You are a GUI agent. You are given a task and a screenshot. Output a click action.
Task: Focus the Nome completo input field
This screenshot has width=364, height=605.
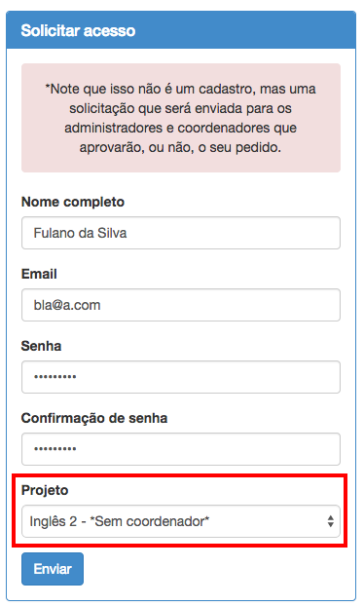tap(181, 233)
